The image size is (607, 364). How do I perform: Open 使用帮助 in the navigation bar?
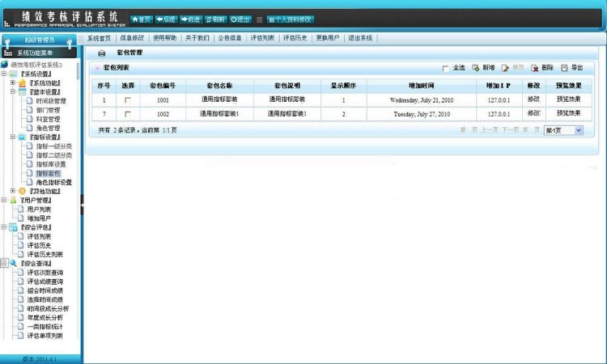point(165,38)
